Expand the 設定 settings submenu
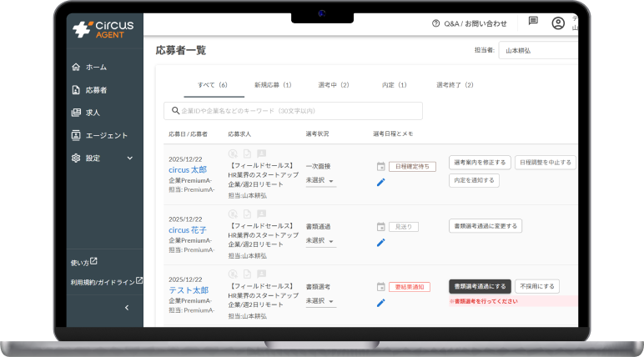Screen dimensions: 644x357 129,158
